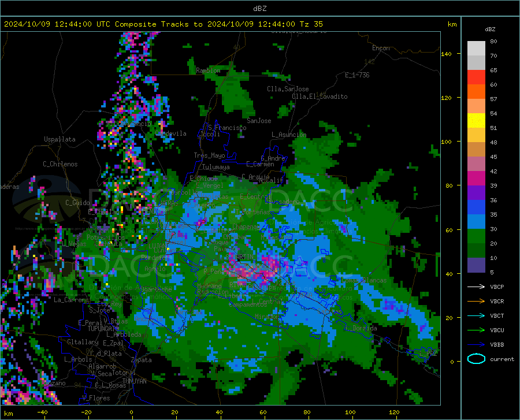Click the orange VBCR arrow legend icon
The image size is (520, 420).
point(476,302)
